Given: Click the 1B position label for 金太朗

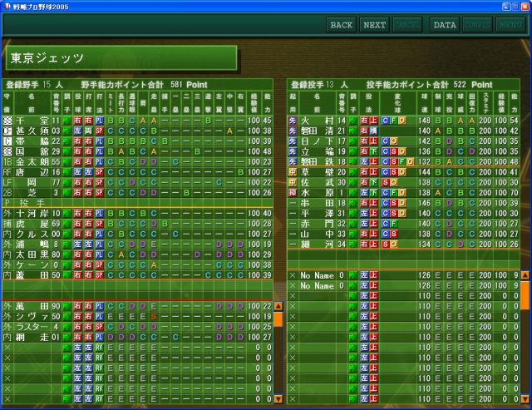Looking at the screenshot, I should coord(7,162).
